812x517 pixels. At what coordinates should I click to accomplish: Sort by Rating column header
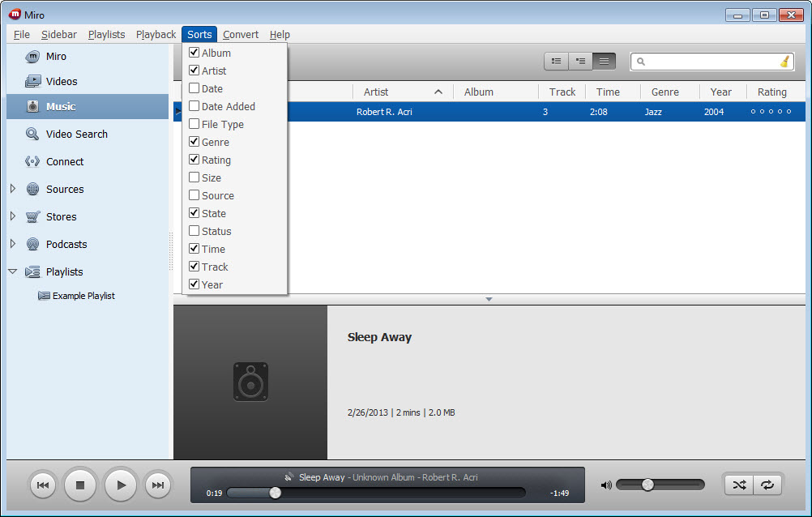coord(776,92)
